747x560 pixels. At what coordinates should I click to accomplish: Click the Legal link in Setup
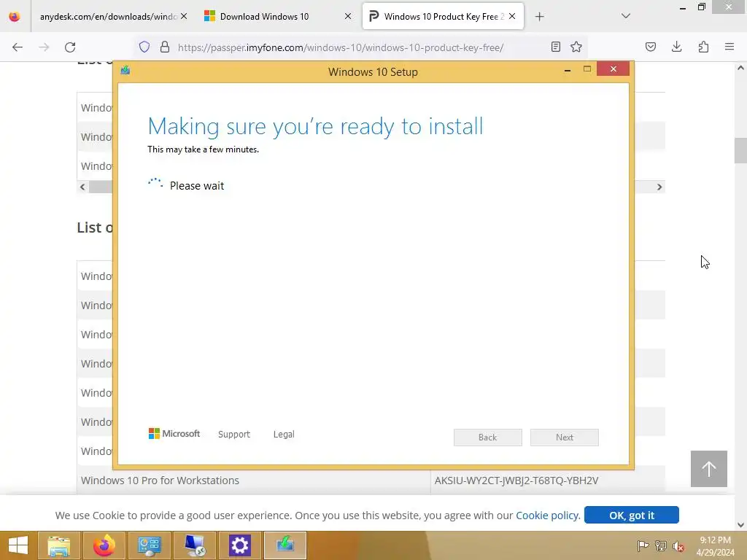(x=284, y=435)
